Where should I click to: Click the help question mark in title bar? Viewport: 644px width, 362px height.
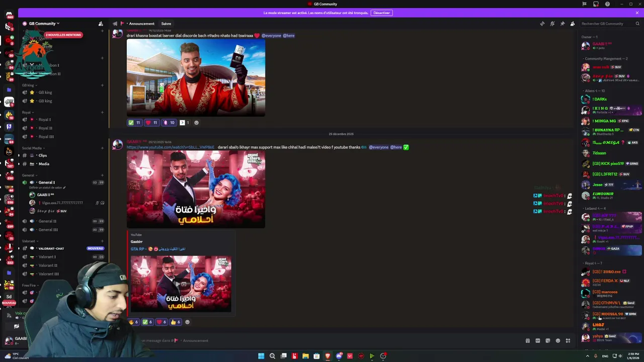607,4
